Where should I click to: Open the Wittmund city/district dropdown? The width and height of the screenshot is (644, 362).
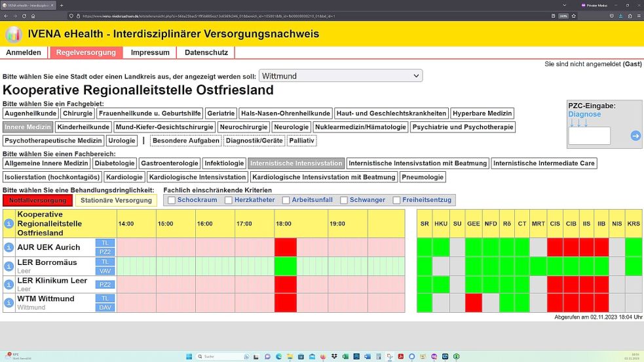[x=341, y=76]
